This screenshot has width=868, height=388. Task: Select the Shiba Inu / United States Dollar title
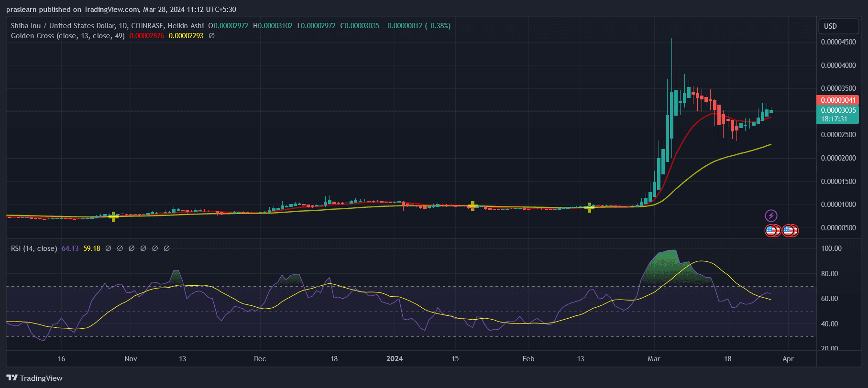click(x=63, y=26)
